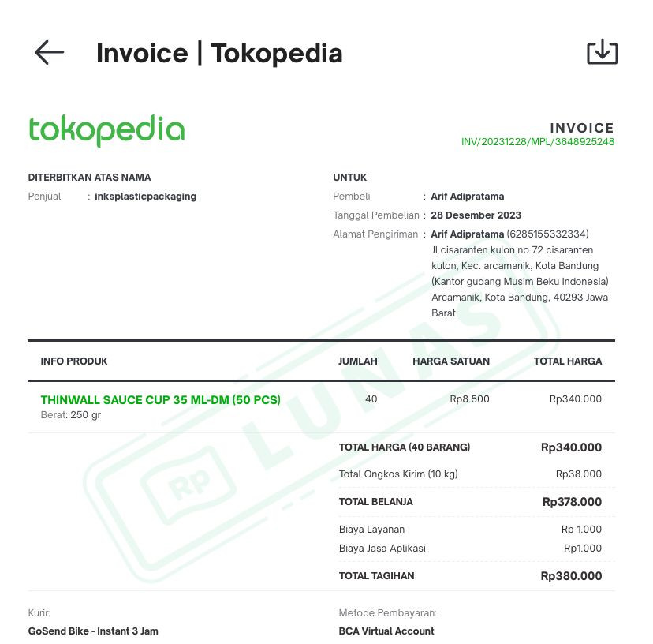
Task: Click the TOTAL BELANJA amount Rp378.000
Action: (572, 502)
